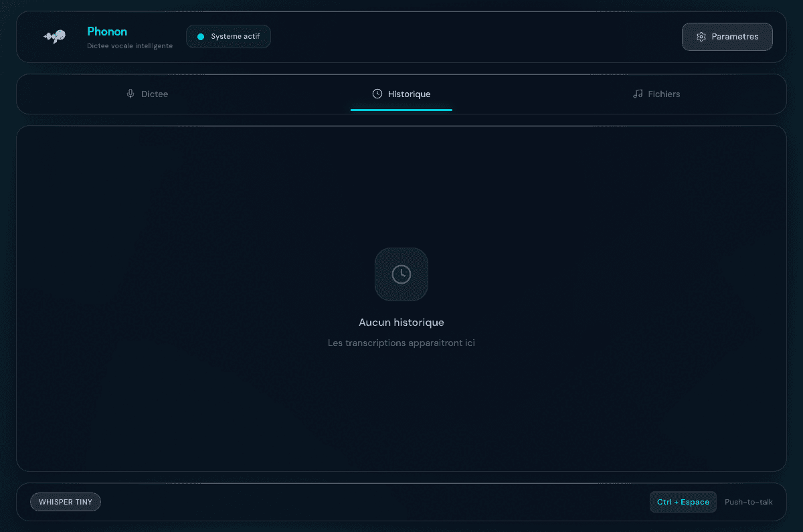Open the Parametres settings button
803x532 pixels.
tap(727, 37)
